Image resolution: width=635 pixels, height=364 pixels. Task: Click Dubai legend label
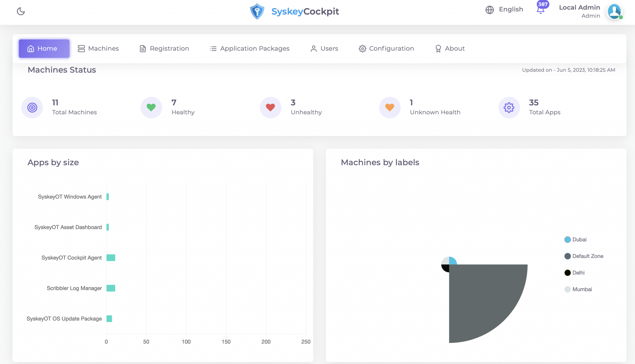pos(579,240)
